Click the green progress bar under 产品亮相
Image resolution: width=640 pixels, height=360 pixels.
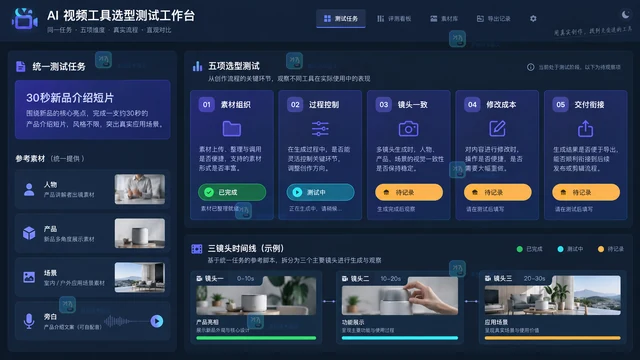pyautogui.click(x=256, y=338)
